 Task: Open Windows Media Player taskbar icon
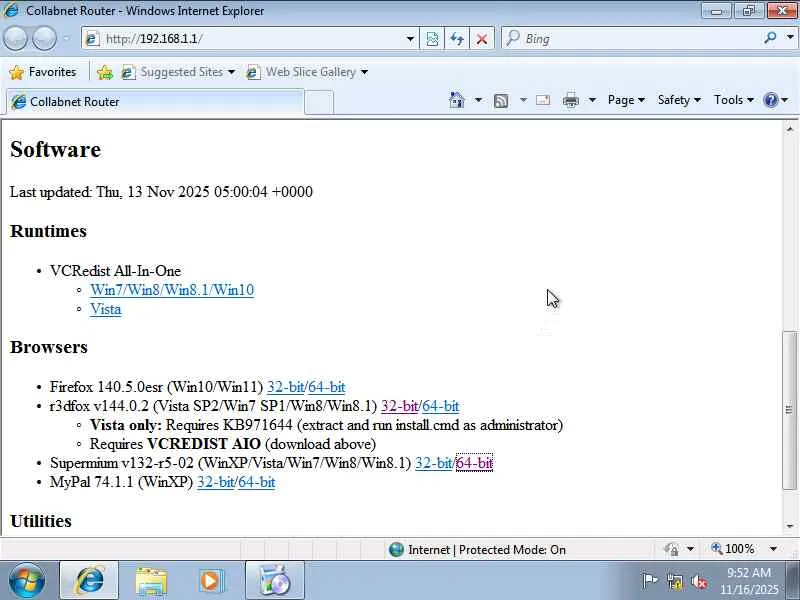point(212,581)
